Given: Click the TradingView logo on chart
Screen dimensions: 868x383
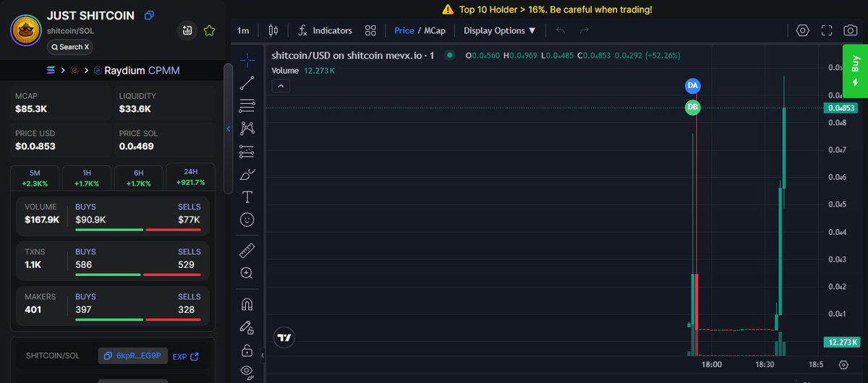Looking at the screenshot, I should coord(284,337).
